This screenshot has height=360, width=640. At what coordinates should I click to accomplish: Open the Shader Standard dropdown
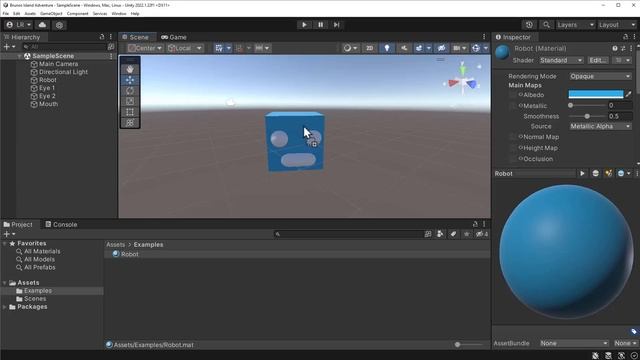tap(561, 60)
